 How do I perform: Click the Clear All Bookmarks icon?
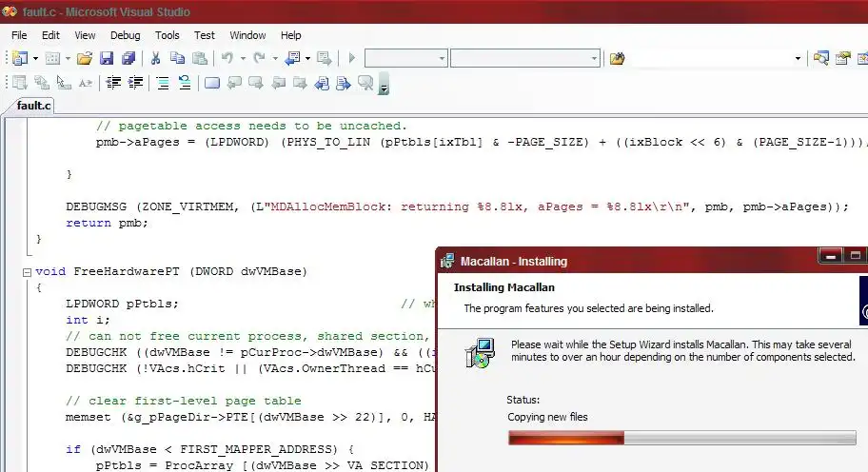pyautogui.click(x=365, y=83)
